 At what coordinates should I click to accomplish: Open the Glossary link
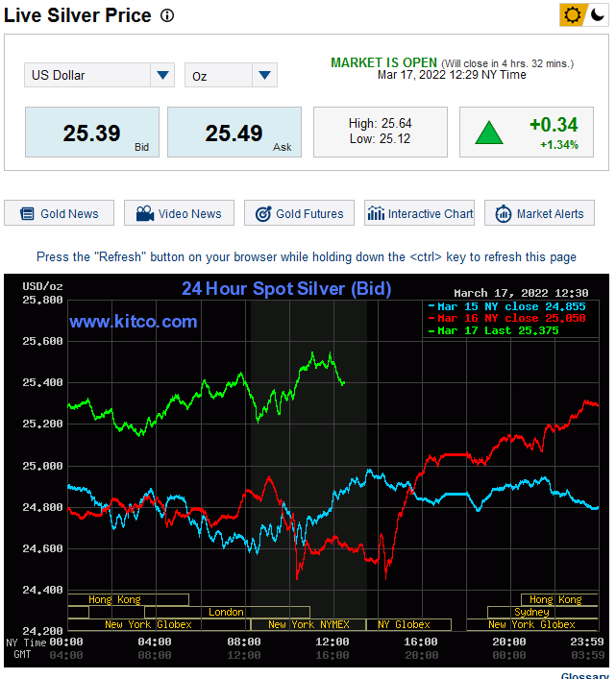585,675
